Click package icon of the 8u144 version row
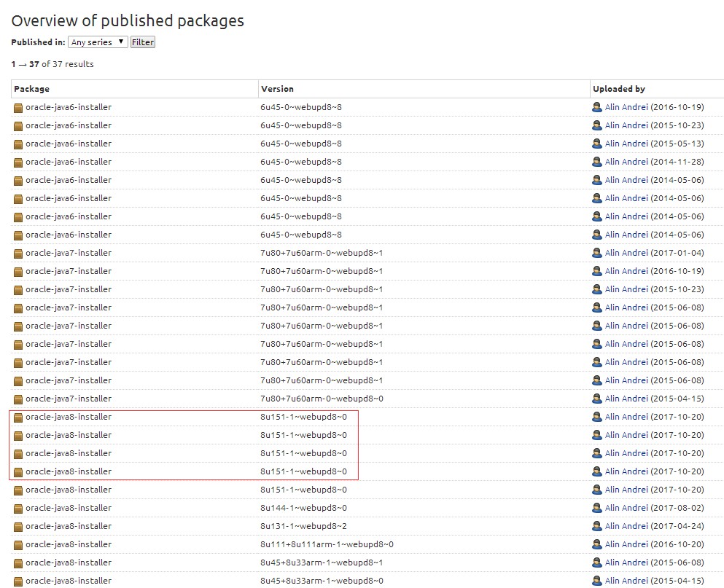 pyautogui.click(x=18, y=509)
